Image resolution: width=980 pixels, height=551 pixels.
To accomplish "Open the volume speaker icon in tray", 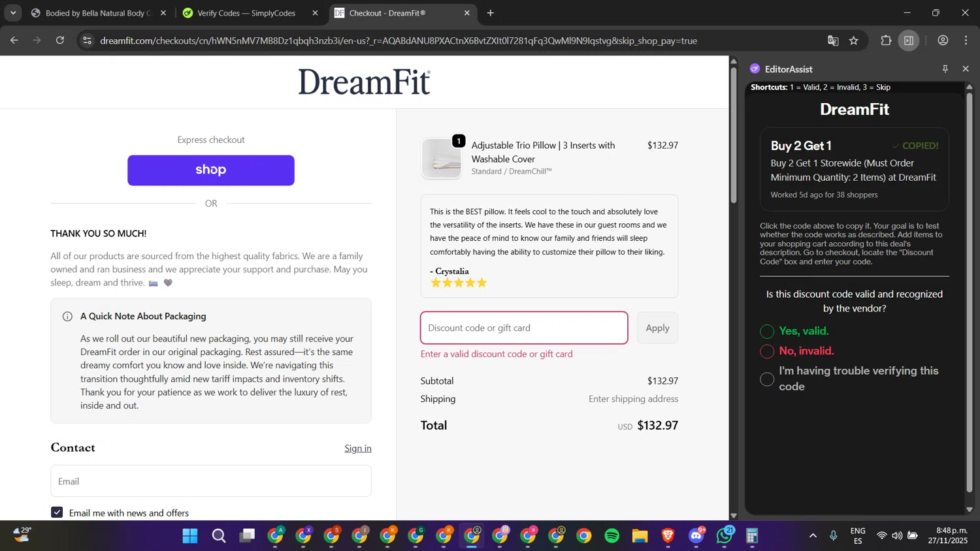I will (897, 536).
